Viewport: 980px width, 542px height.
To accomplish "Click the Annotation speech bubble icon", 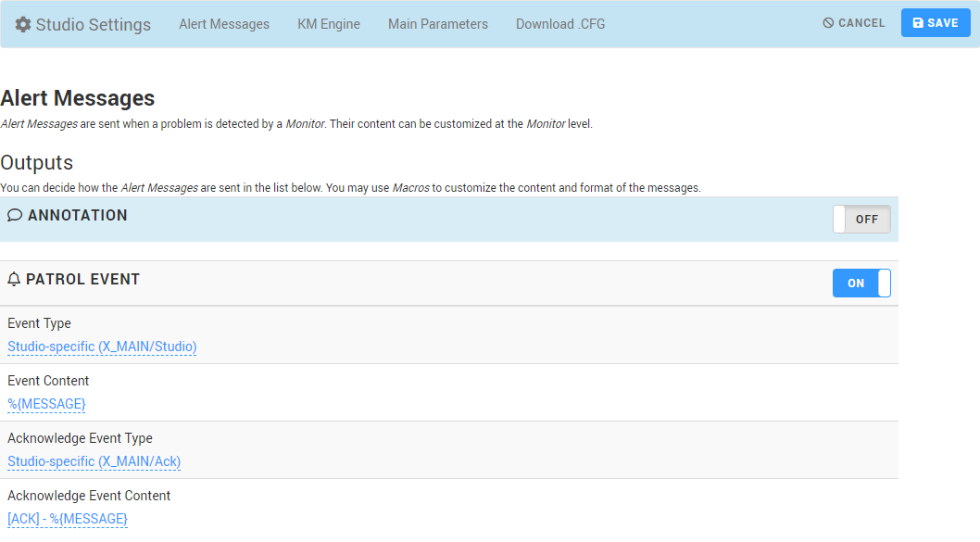I will [14, 214].
